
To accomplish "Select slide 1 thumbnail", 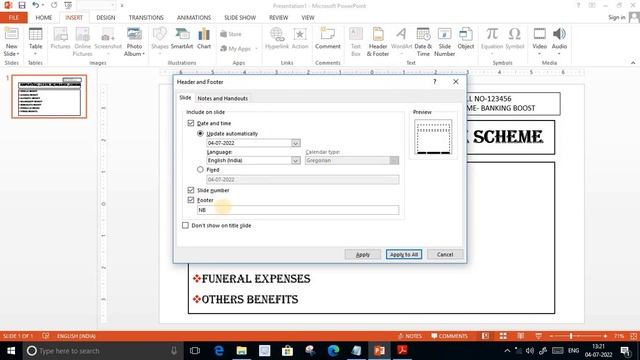I will [x=49, y=96].
